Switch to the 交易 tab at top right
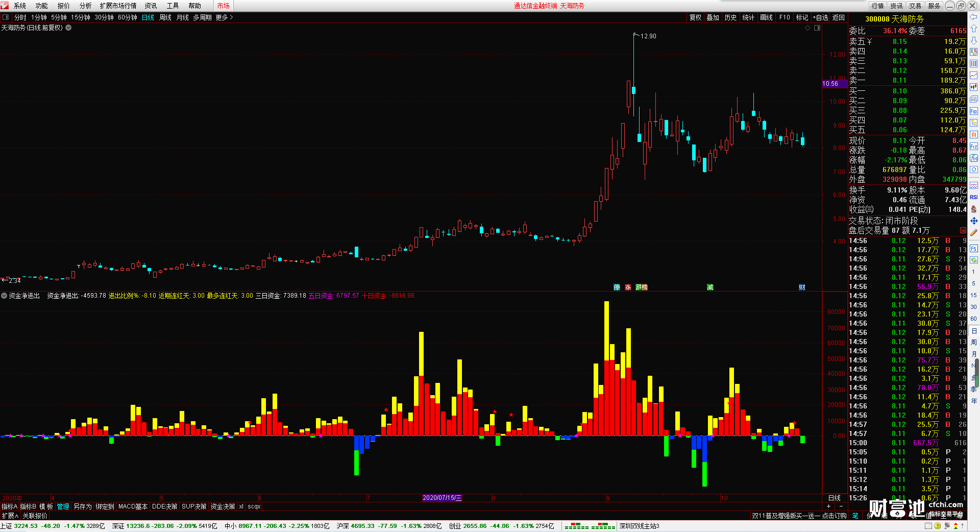 (x=916, y=6)
